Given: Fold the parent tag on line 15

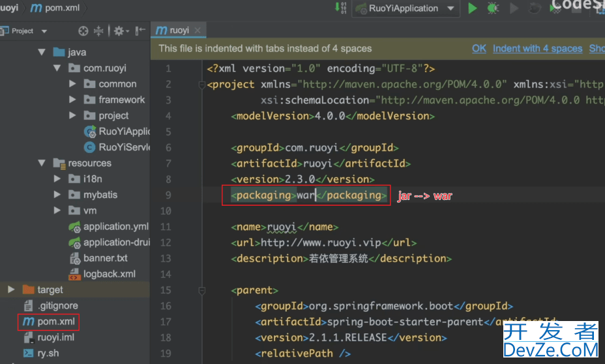Looking at the screenshot, I should point(201,290).
